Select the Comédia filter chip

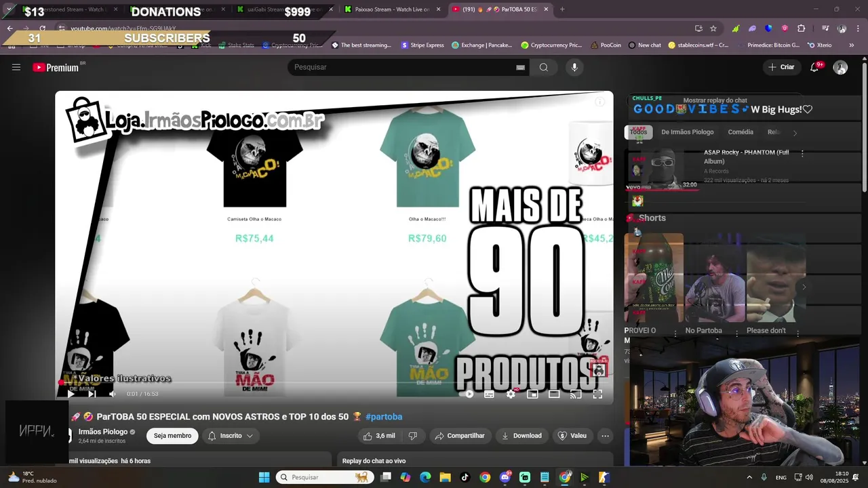(x=741, y=132)
